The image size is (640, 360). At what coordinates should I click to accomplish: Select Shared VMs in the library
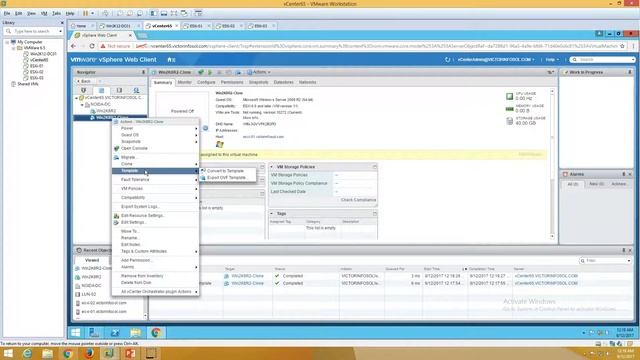click(27, 84)
